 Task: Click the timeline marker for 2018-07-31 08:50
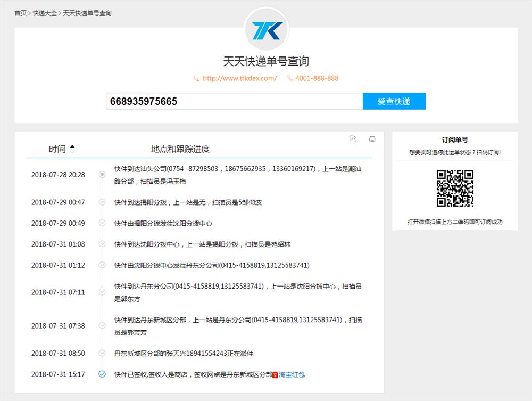click(102, 353)
